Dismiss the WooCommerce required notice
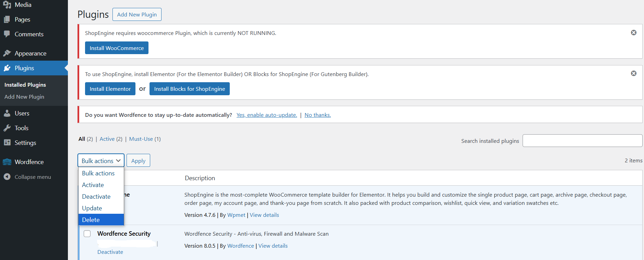Viewport: 644px width, 260px height. click(634, 33)
